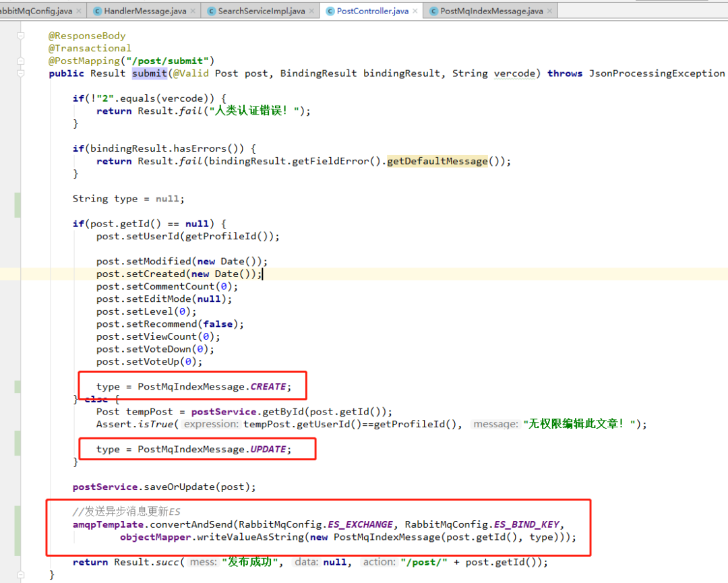Click the green change marker beside amqpTemplate lines
This screenshot has height=583, width=728.
[17, 530]
